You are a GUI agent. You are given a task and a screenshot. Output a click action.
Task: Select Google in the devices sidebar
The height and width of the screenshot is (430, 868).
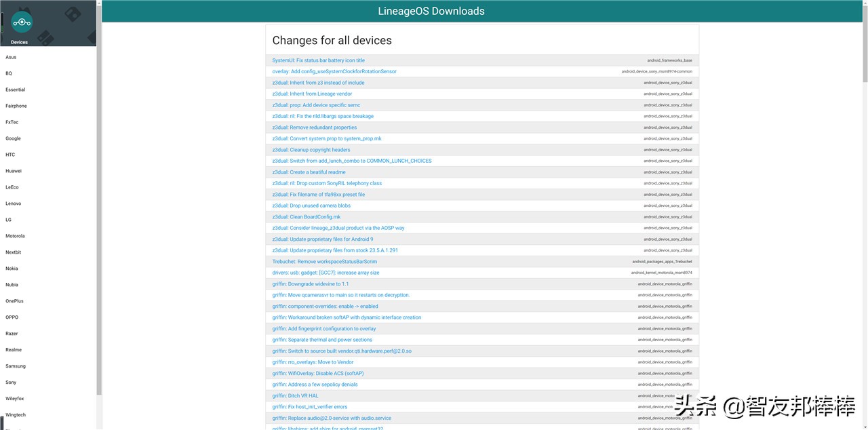14,138
